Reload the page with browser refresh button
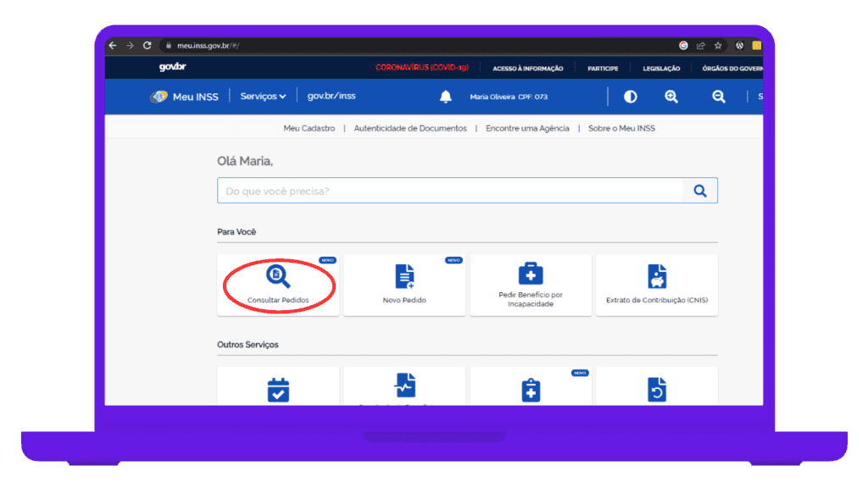The width and height of the screenshot is (868, 488). coord(147,45)
